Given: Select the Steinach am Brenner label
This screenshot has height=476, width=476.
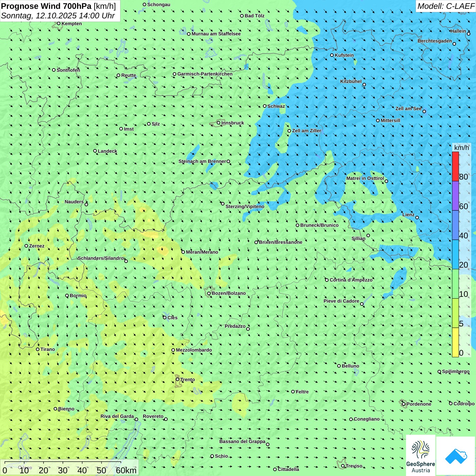Looking at the screenshot, I should pyautogui.click(x=202, y=161).
